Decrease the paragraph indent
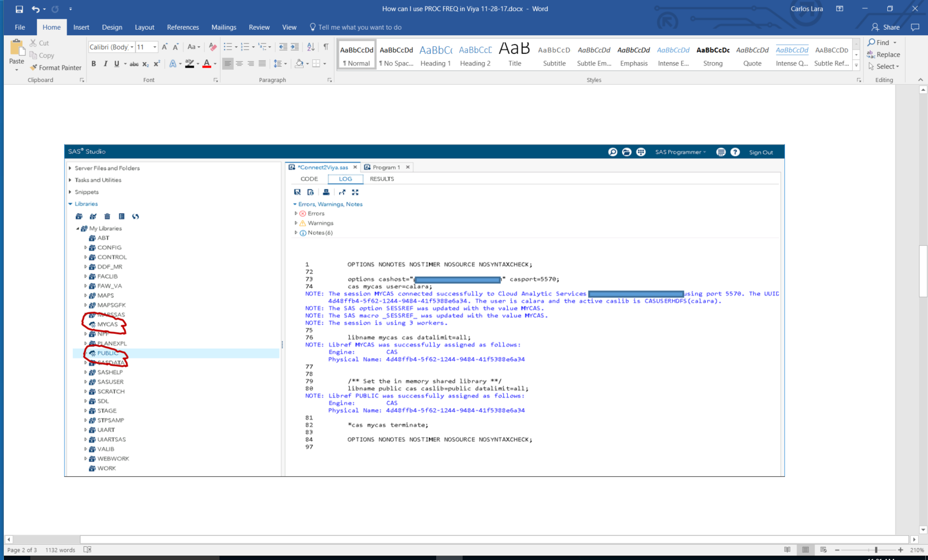 (283, 47)
